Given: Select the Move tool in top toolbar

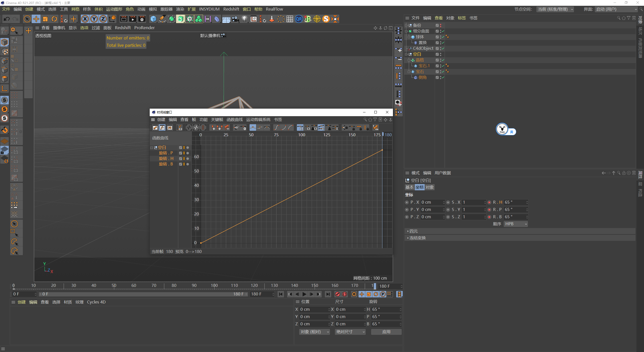Looking at the screenshot, I should pos(36,19).
